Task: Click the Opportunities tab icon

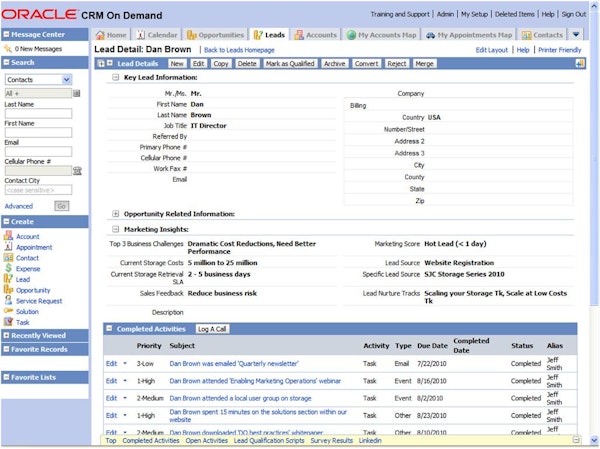Action: pos(191,35)
